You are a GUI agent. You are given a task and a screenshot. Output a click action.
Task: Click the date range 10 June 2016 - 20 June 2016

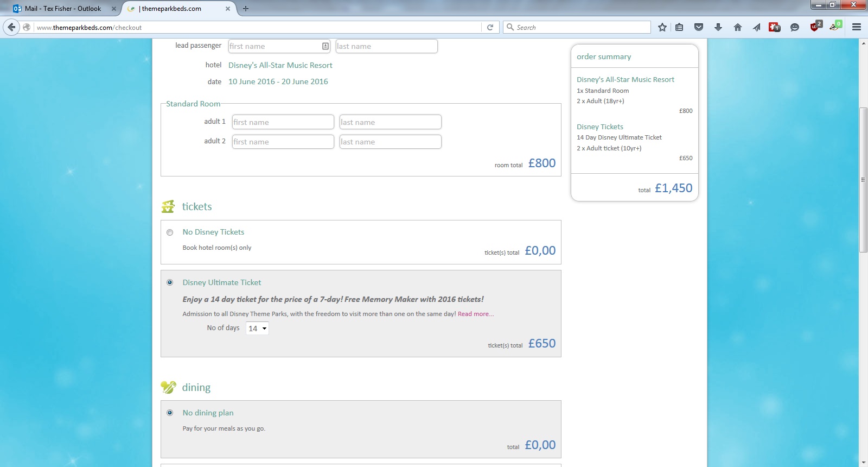[278, 81]
